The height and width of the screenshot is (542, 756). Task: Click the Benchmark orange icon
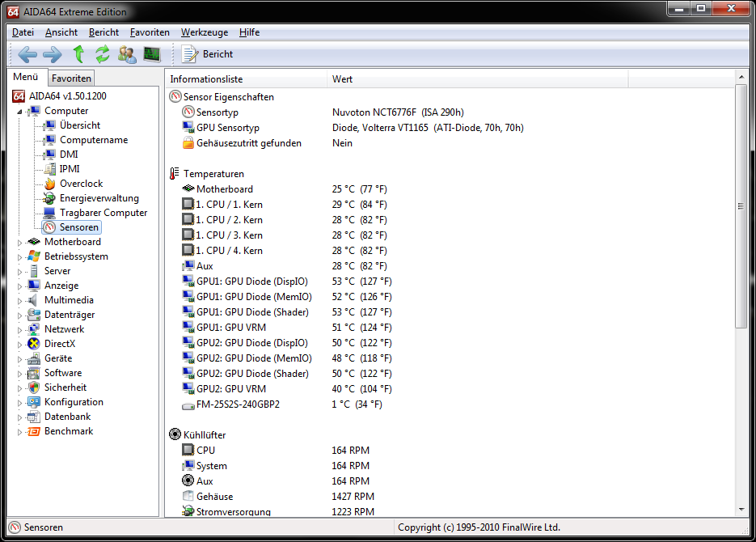pyautogui.click(x=34, y=431)
